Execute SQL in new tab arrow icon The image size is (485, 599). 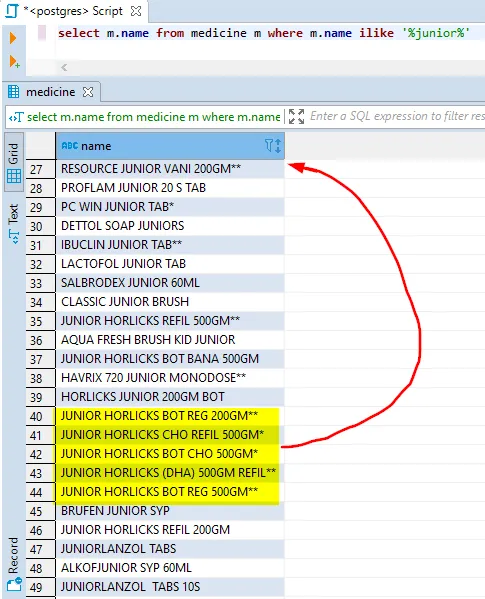pos(14,62)
